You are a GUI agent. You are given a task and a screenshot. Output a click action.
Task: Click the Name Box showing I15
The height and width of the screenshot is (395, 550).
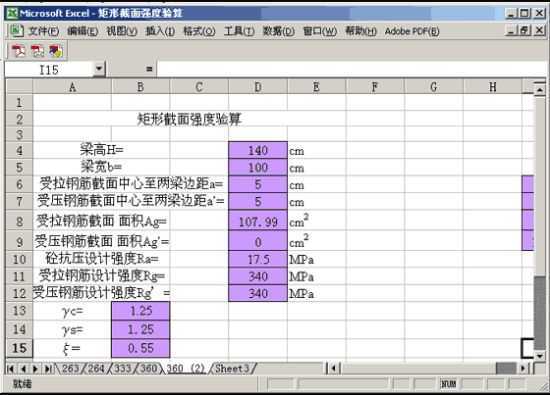49,69
